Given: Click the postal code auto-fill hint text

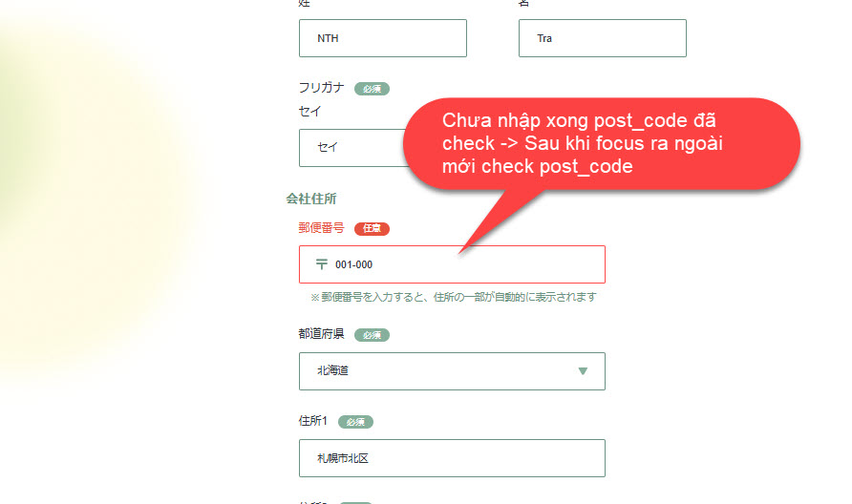Looking at the screenshot, I should pyautogui.click(x=453, y=297).
